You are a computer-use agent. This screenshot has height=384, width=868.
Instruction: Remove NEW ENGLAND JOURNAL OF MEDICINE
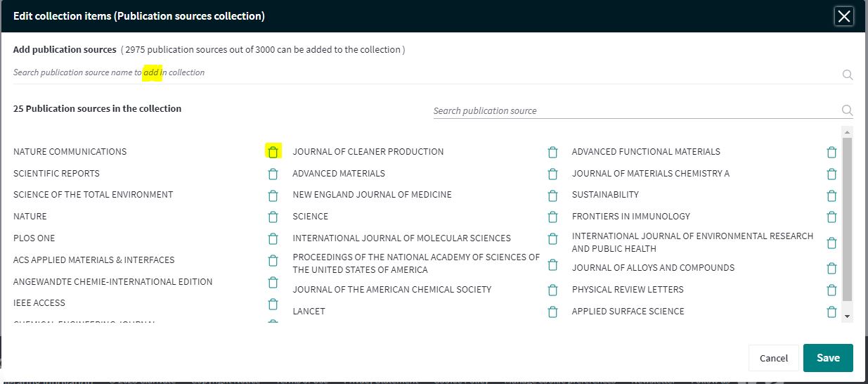tap(552, 196)
